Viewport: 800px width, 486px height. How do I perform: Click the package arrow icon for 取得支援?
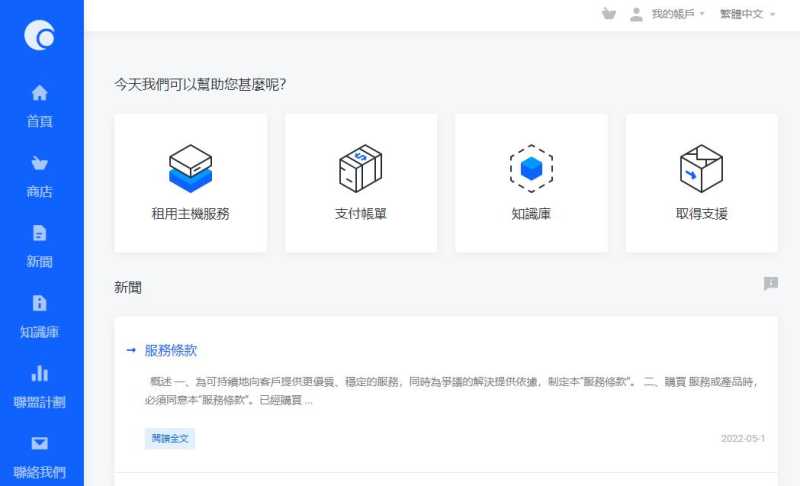point(702,168)
